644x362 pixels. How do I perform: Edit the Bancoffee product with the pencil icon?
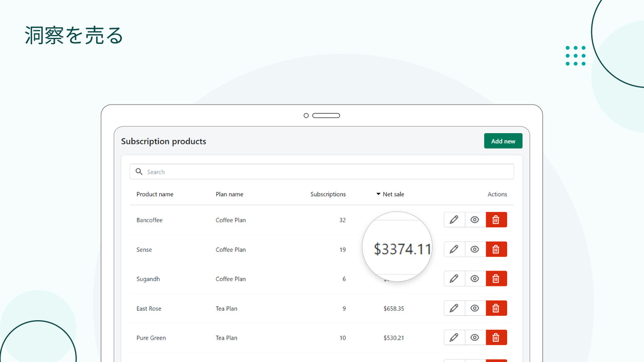pyautogui.click(x=454, y=220)
